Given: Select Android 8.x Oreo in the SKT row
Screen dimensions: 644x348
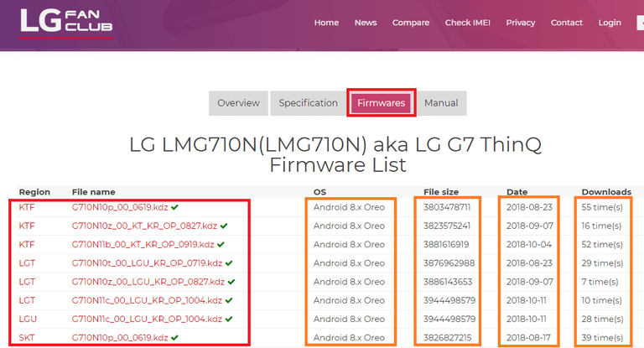Looking at the screenshot, I should click(x=349, y=338).
